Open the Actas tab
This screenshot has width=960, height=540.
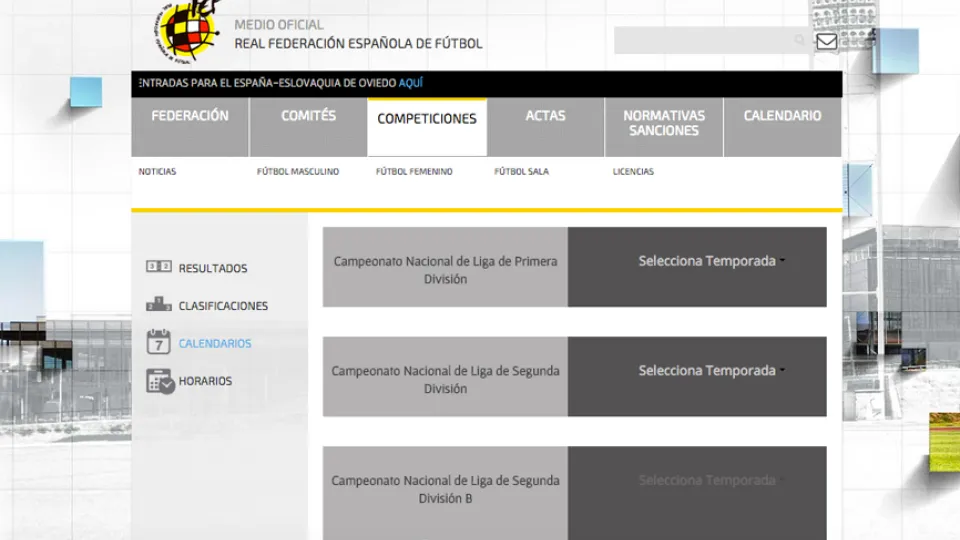(x=546, y=127)
